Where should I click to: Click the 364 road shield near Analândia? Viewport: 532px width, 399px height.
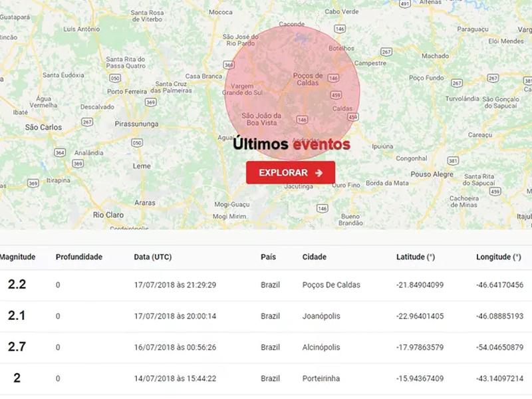point(60,152)
